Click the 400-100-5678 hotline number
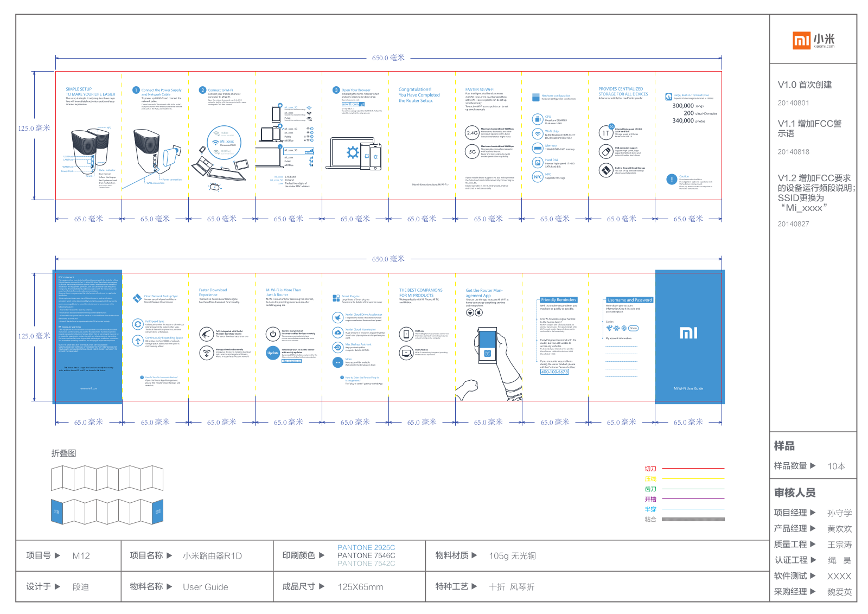The width and height of the screenshot is (868, 614). tap(554, 372)
